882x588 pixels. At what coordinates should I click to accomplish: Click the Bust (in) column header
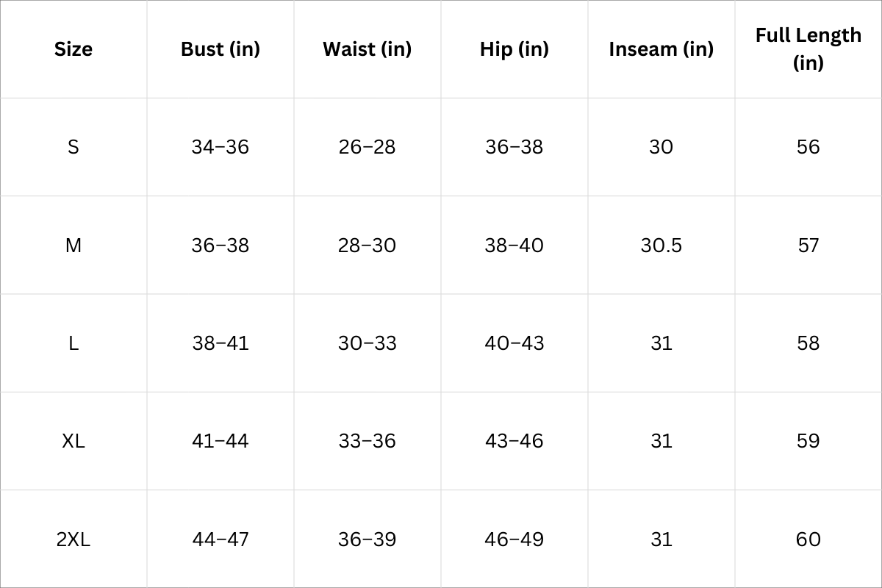220,49
